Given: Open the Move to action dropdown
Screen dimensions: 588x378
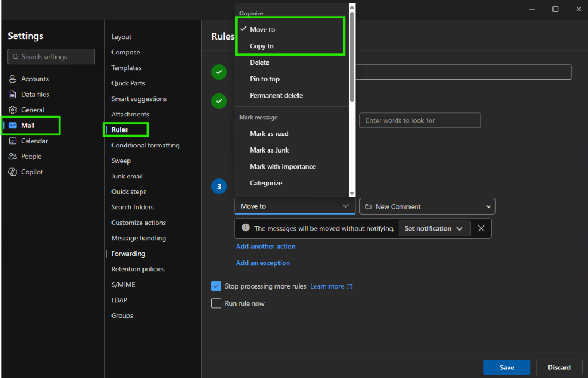Looking at the screenshot, I should (x=295, y=206).
